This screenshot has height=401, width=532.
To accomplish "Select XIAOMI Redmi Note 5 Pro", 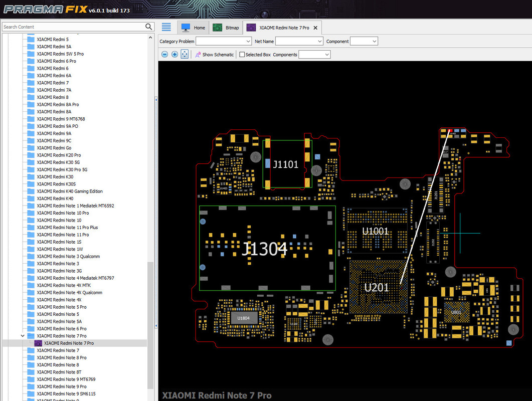I will coord(61,307).
